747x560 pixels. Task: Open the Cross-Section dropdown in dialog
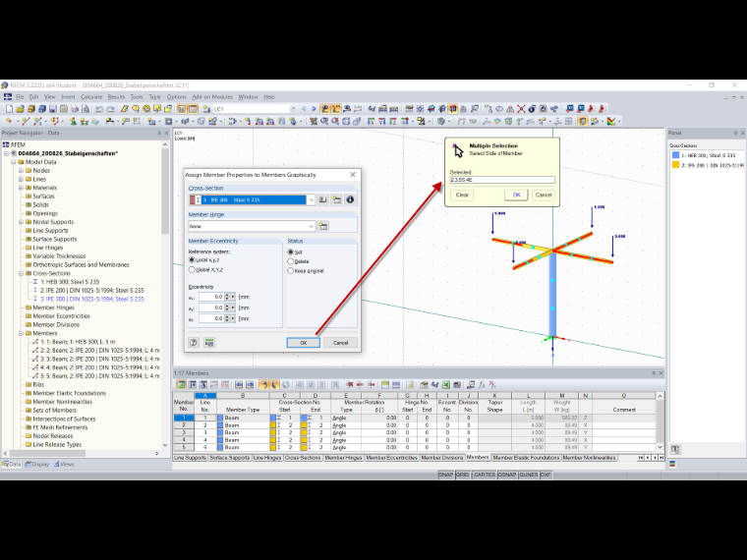(x=312, y=200)
